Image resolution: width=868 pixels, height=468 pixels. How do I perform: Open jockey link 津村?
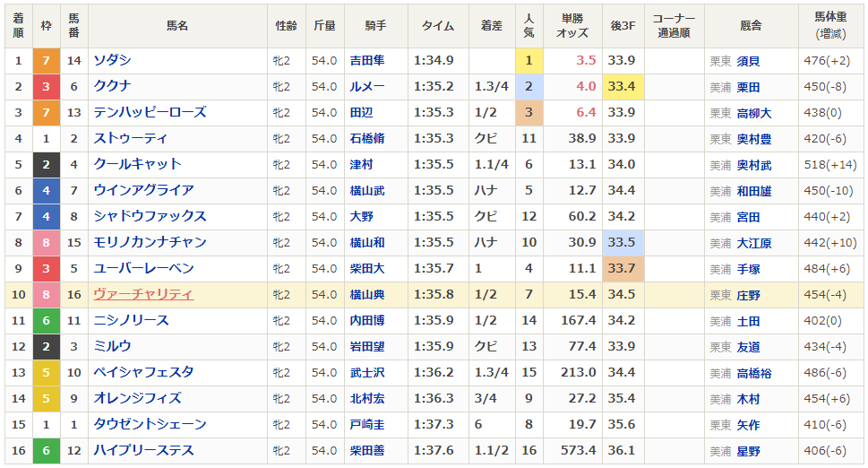pyautogui.click(x=362, y=164)
